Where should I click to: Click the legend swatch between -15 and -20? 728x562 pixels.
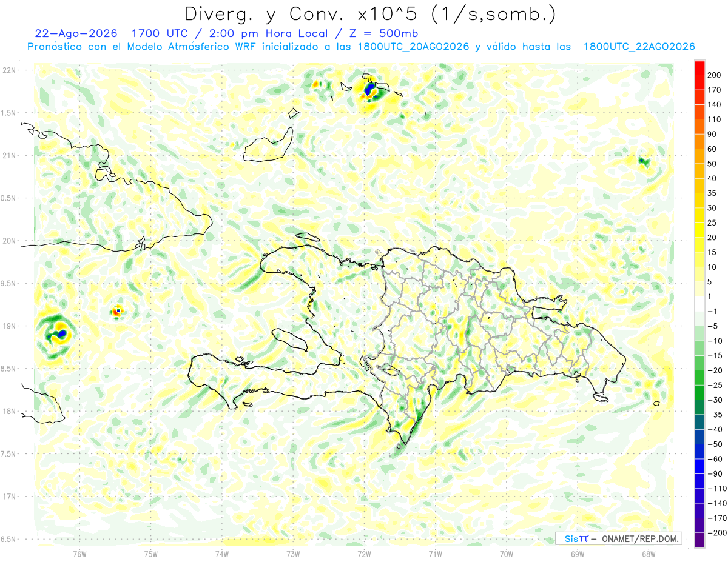(x=699, y=363)
